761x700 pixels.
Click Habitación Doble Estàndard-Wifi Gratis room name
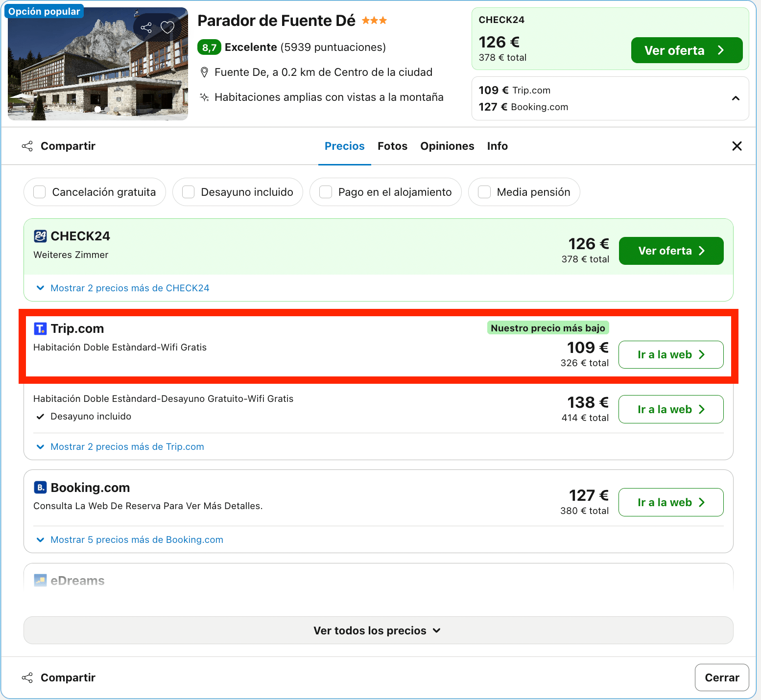point(120,347)
